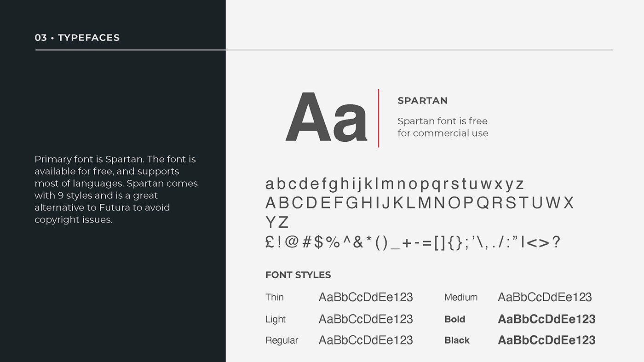The image size is (644, 362).
Task: Click the "Primary font is Spartan" paragraph
Action: pyautogui.click(x=116, y=190)
